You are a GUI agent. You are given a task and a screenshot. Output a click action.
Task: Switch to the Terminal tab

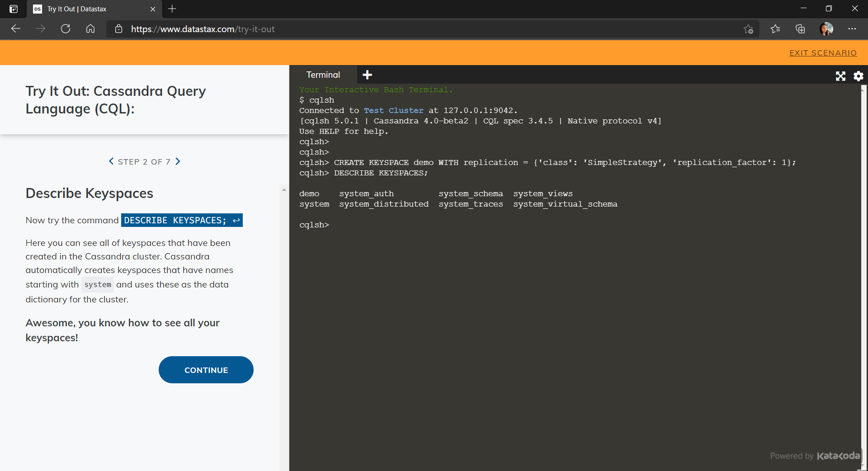[323, 75]
